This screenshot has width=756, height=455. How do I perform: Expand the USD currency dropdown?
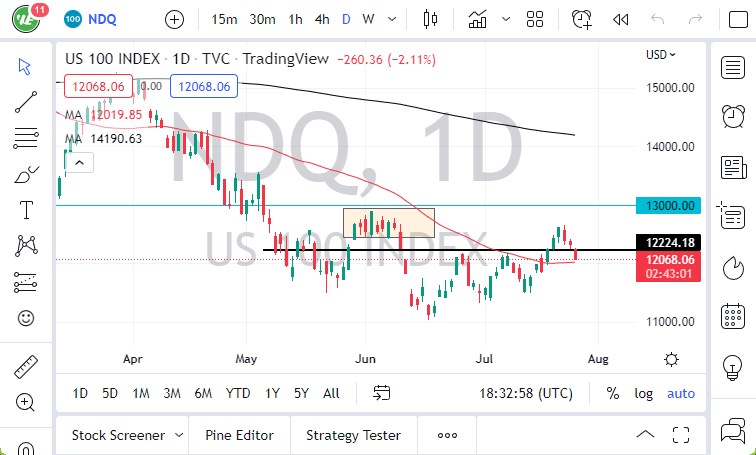tap(661, 55)
